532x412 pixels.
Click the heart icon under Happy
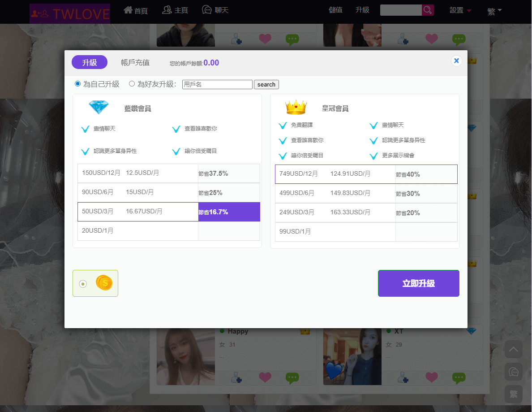265,377
